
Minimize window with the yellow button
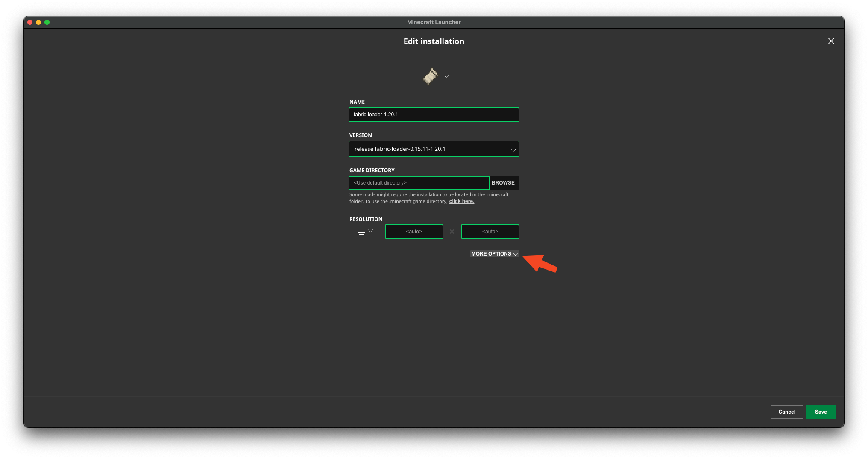pos(38,22)
